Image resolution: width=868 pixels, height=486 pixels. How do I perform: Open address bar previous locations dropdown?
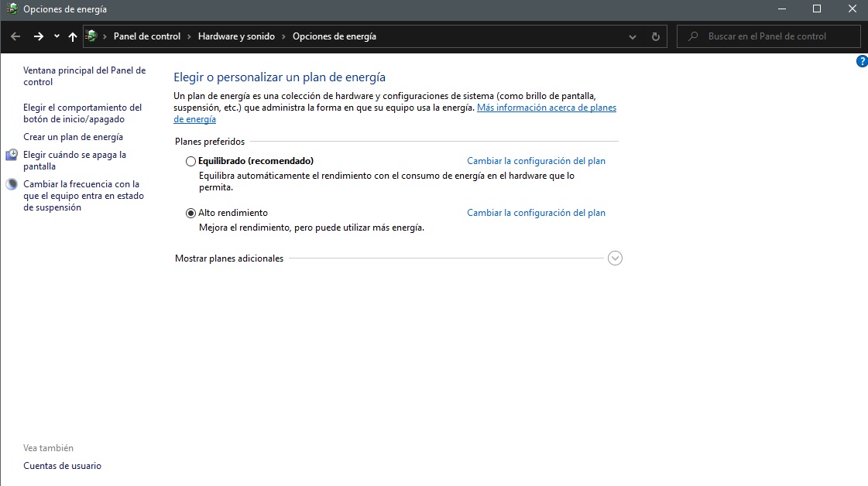pyautogui.click(x=633, y=36)
